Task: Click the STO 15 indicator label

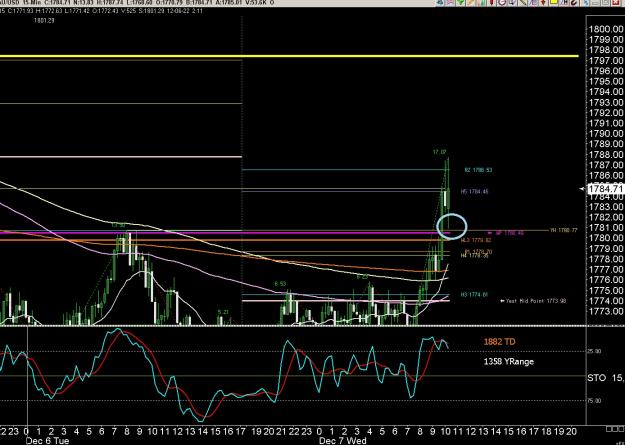Action: [x=606, y=377]
